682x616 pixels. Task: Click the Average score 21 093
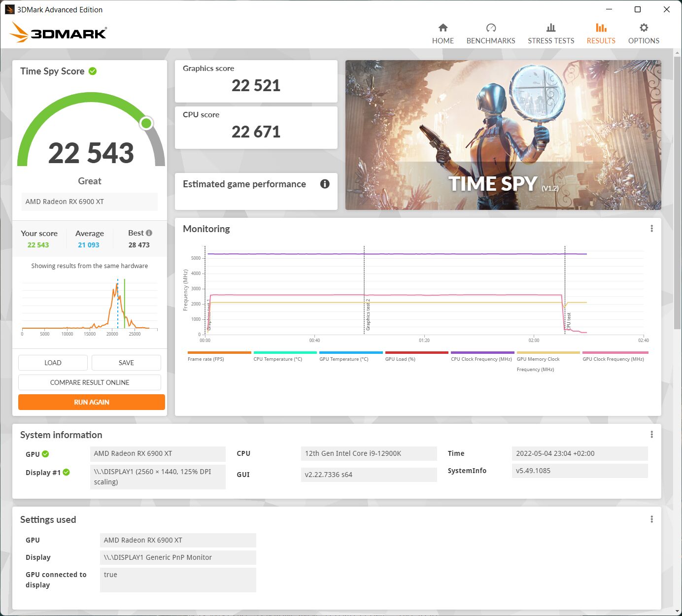(x=89, y=245)
